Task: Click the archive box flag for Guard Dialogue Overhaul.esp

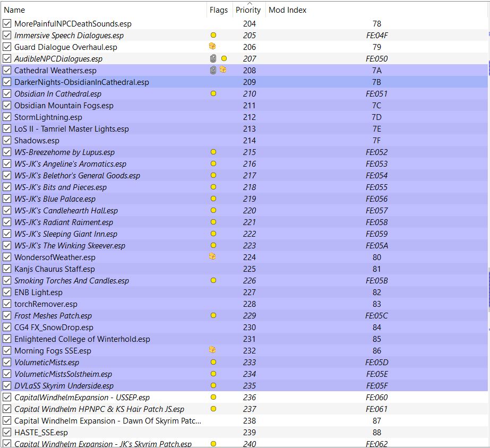Action: tap(212, 46)
